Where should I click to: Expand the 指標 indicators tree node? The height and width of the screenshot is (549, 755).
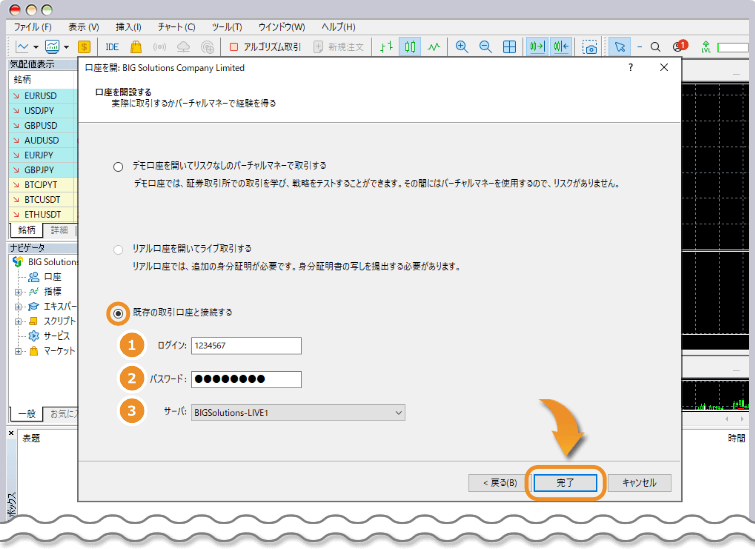point(18,292)
